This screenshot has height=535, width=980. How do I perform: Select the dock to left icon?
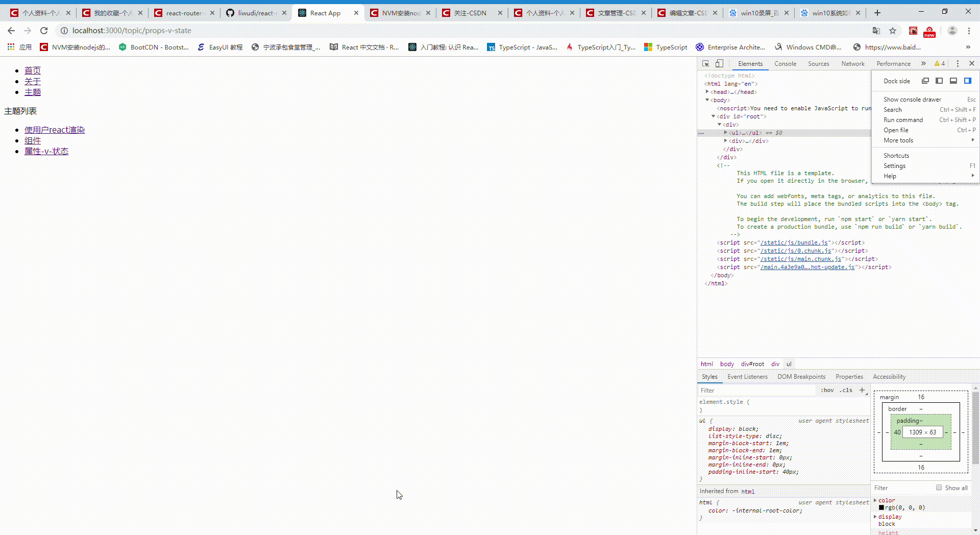pyautogui.click(x=939, y=81)
